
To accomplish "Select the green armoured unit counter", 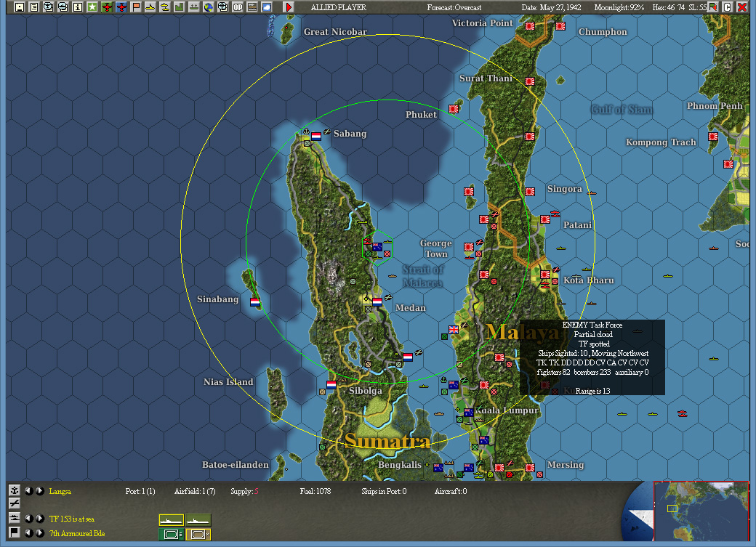I will coord(171,534).
